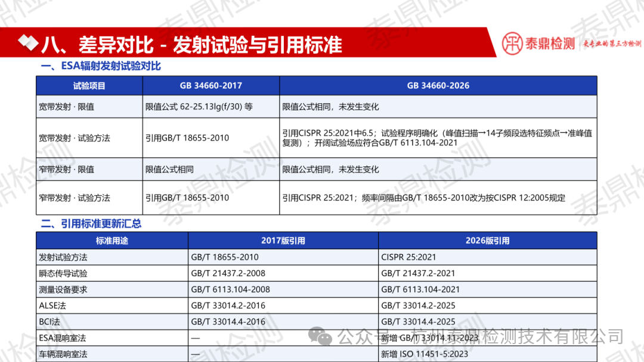This screenshot has height=362, width=644.
Task: Click the 窄带发射 · 限值 row label
Action: tap(89, 169)
